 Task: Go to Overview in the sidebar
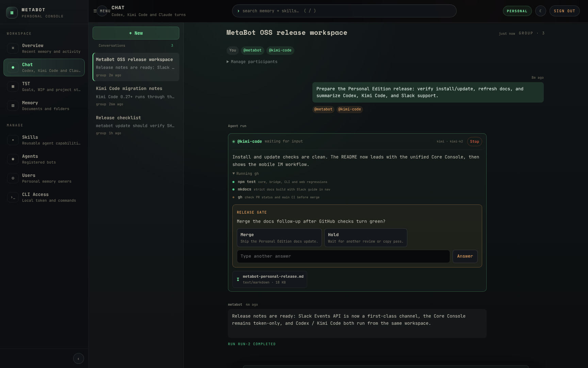44,48
